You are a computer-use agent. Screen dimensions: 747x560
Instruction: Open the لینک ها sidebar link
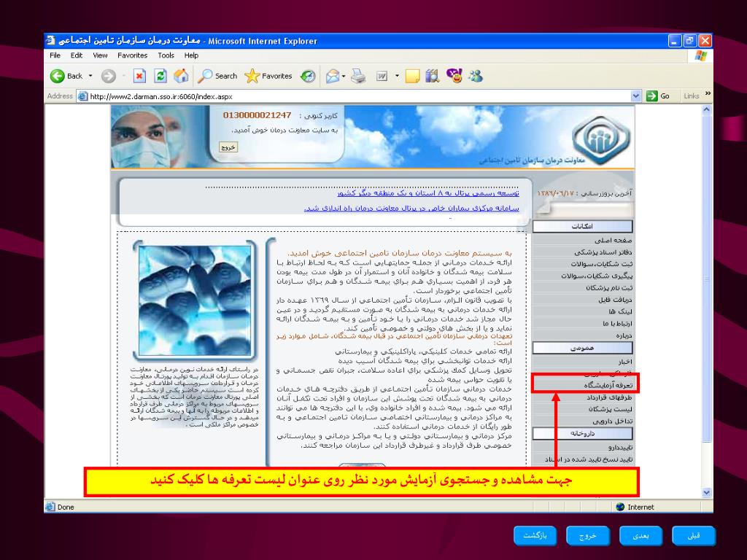point(620,311)
